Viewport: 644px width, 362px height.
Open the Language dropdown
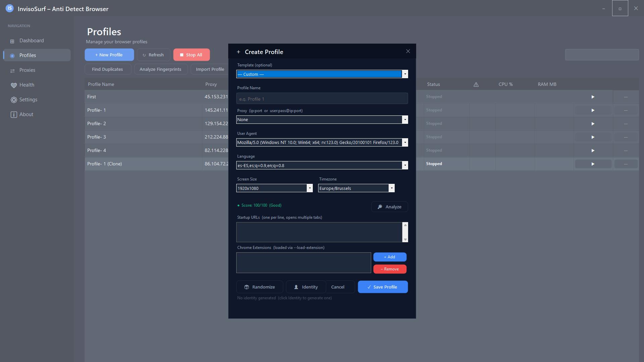[405, 165]
